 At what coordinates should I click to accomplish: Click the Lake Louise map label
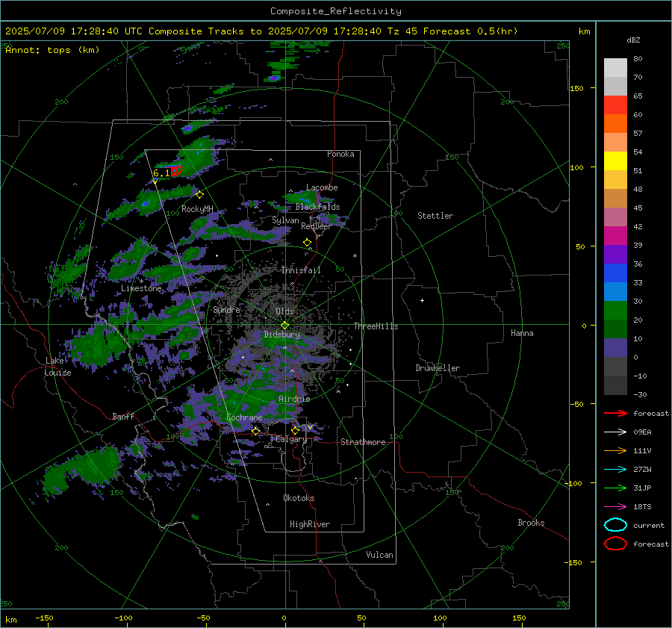coord(58,367)
